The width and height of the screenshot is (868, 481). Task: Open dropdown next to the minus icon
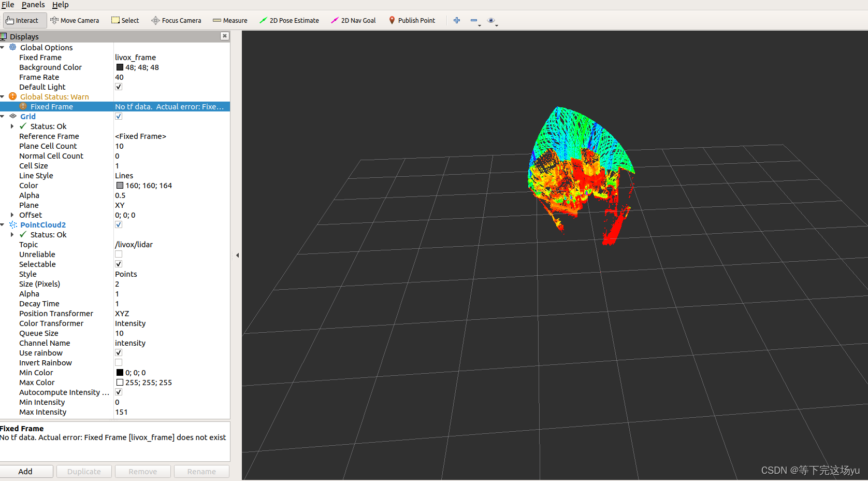coord(480,25)
